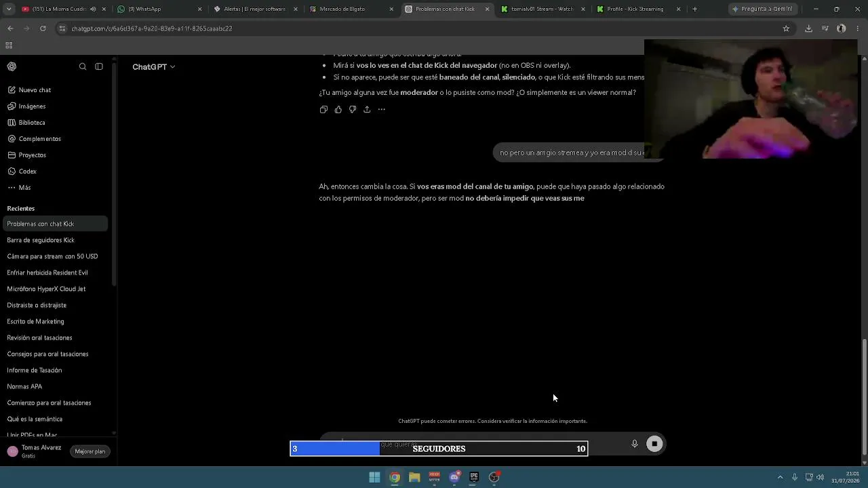Open the Chrome media controls icon
Screen dimensions: 868x488
tap(825, 28)
